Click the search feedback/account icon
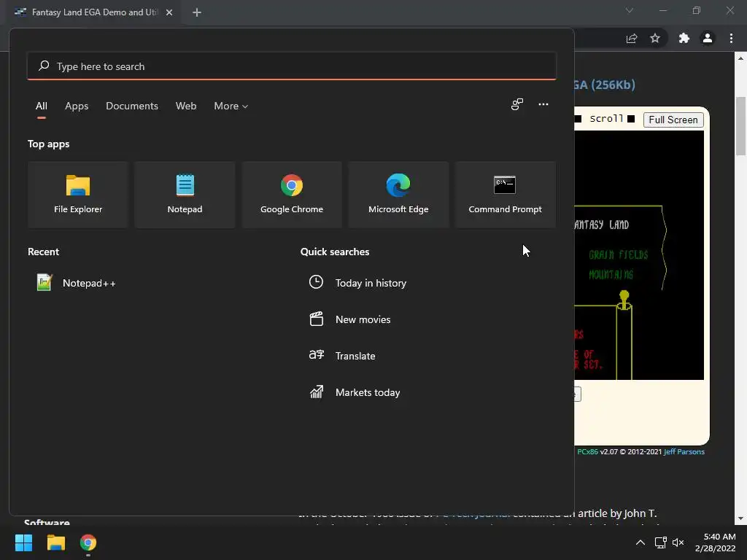The width and height of the screenshot is (747, 560). pos(517,104)
